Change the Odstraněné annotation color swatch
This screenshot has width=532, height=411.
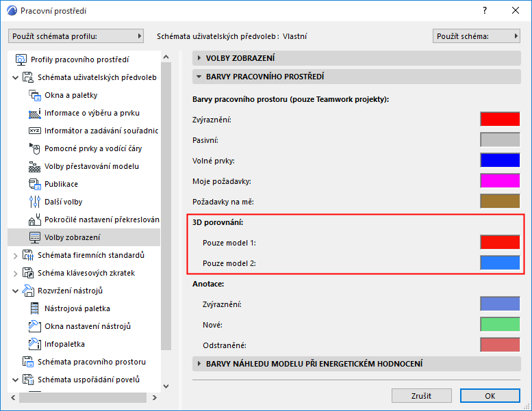(500, 345)
